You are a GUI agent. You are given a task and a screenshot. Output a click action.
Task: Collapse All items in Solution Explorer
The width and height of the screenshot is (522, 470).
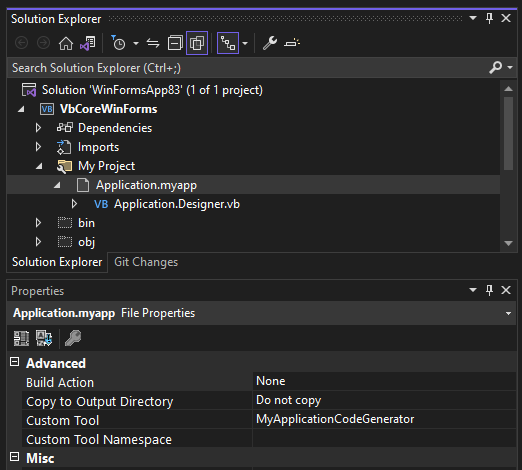coord(175,43)
